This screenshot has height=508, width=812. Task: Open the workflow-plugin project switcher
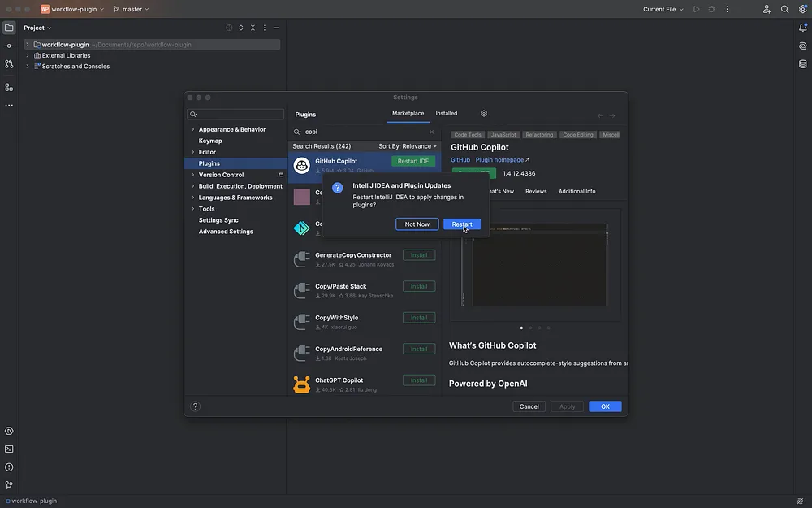click(x=72, y=9)
